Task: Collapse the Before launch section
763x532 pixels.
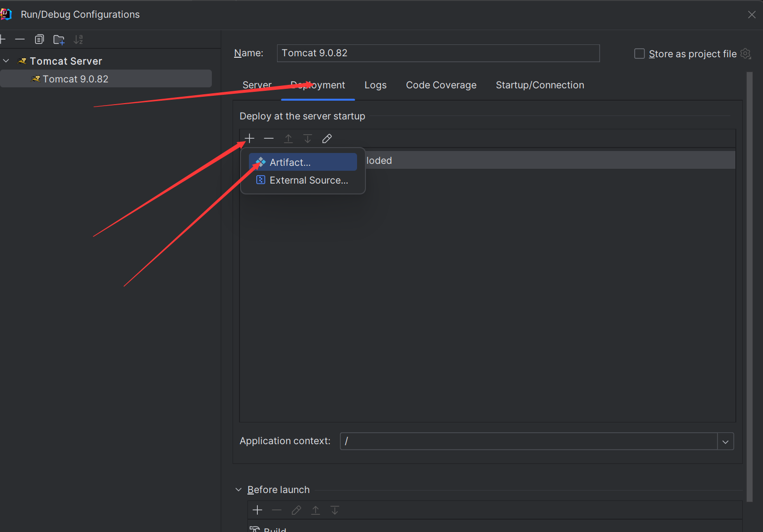Action: point(239,490)
